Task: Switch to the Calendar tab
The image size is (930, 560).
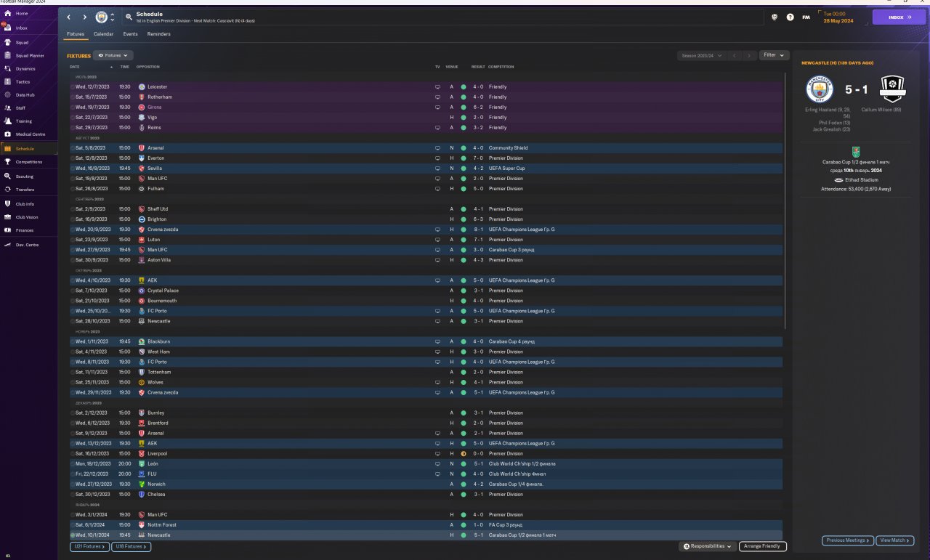Action: [x=103, y=34]
